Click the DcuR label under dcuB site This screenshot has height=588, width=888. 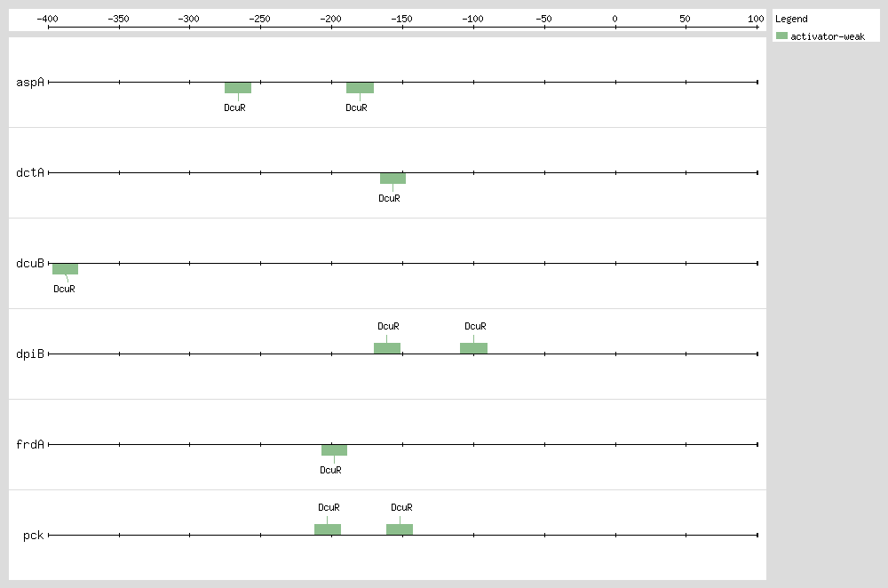(x=64, y=289)
